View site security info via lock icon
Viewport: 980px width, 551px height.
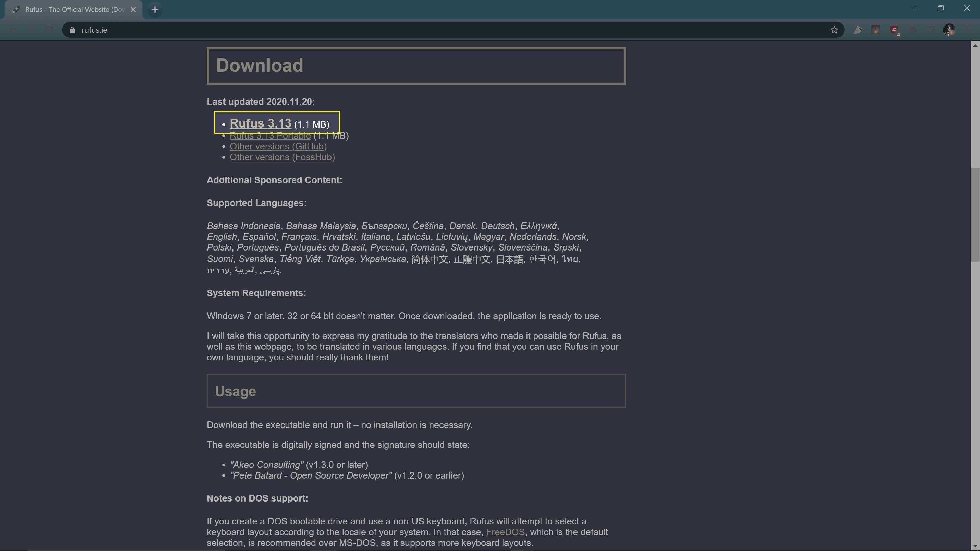pos(72,30)
